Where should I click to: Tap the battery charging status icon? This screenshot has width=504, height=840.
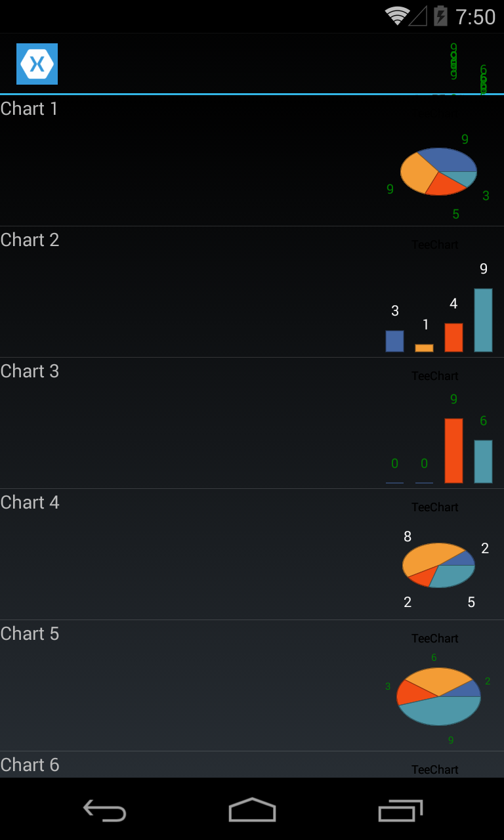pyautogui.click(x=440, y=16)
